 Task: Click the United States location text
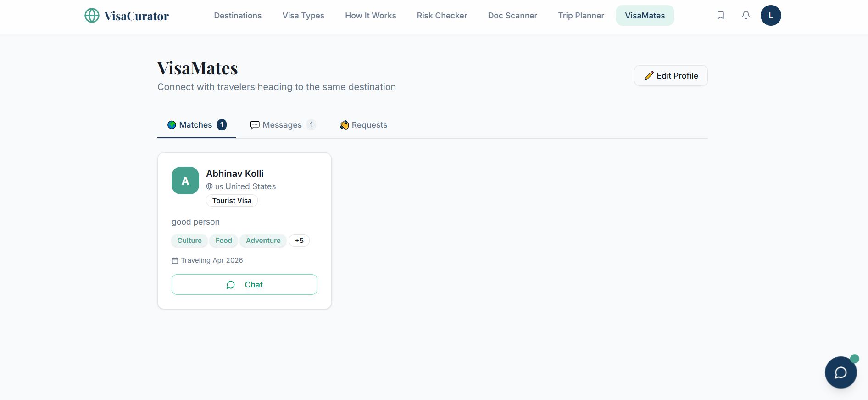(x=250, y=186)
